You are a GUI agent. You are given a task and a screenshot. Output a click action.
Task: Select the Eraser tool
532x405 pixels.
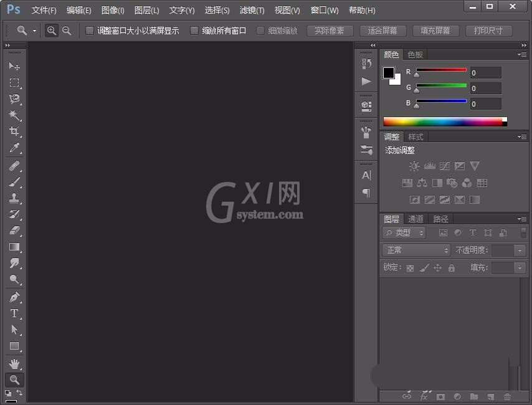tap(14, 231)
